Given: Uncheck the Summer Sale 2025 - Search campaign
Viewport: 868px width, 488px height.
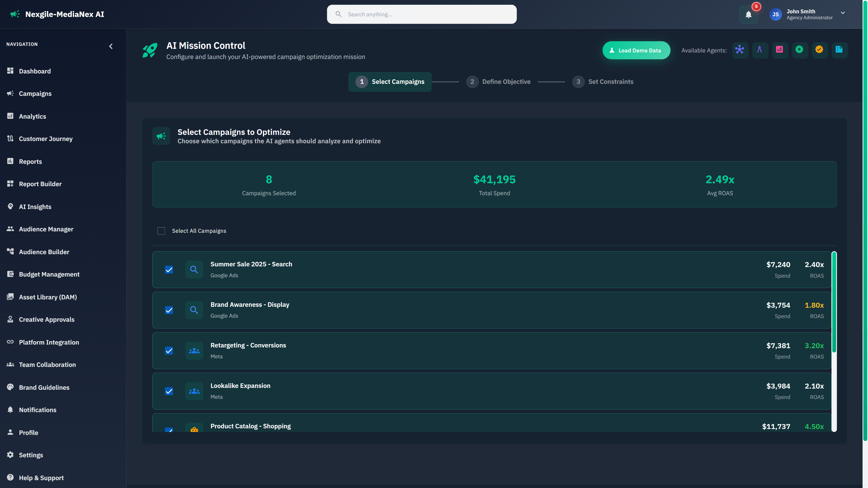Looking at the screenshot, I should [x=169, y=270].
